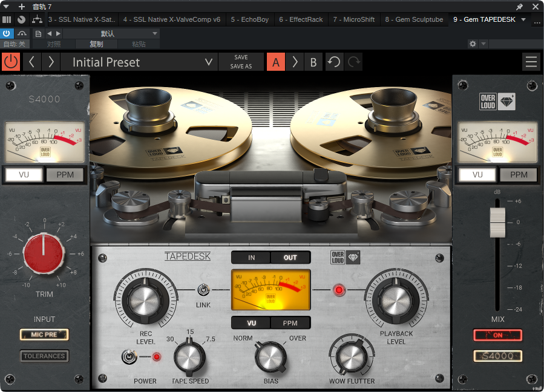Pin the plugin window

click(519, 7)
